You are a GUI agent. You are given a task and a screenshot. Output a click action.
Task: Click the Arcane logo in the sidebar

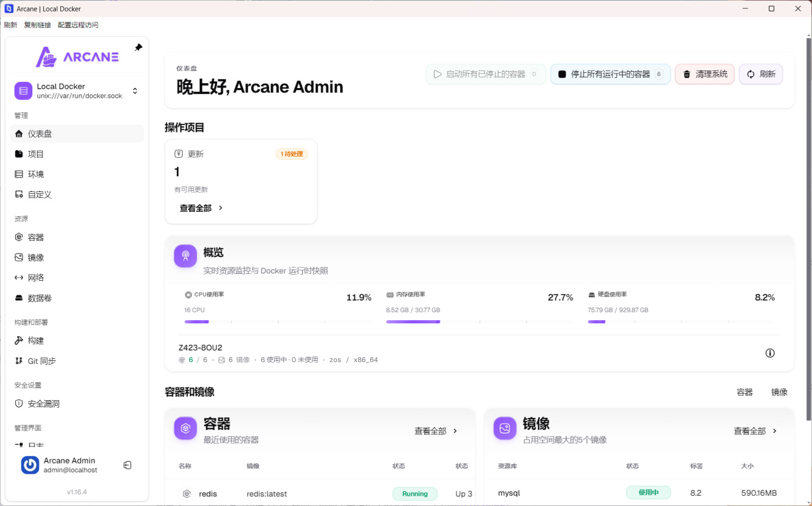[x=77, y=57]
